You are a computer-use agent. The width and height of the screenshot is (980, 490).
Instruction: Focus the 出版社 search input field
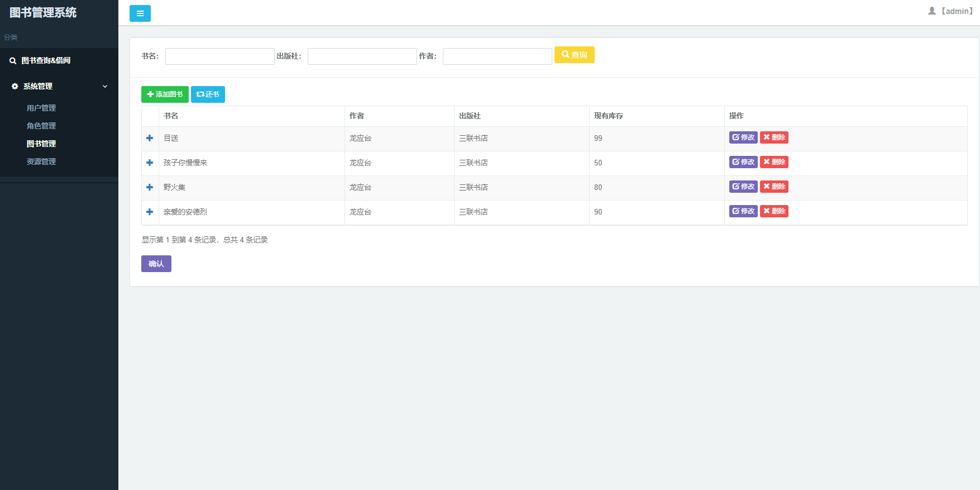click(x=362, y=56)
